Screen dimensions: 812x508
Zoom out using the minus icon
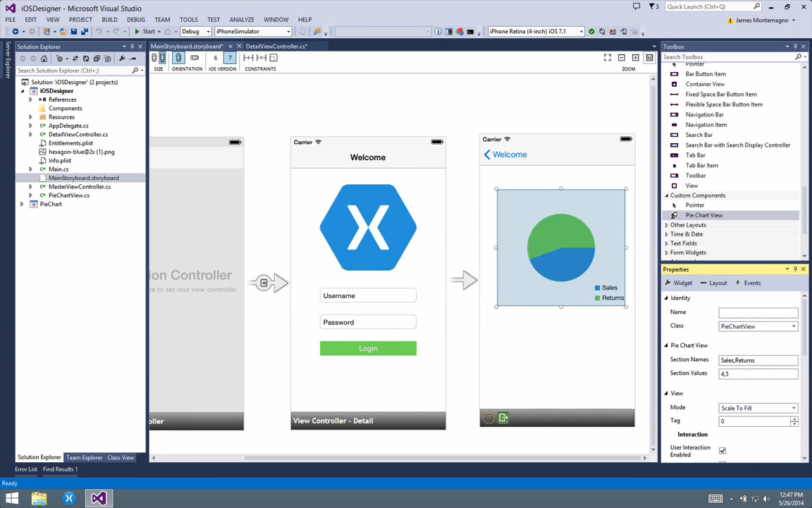click(622, 58)
